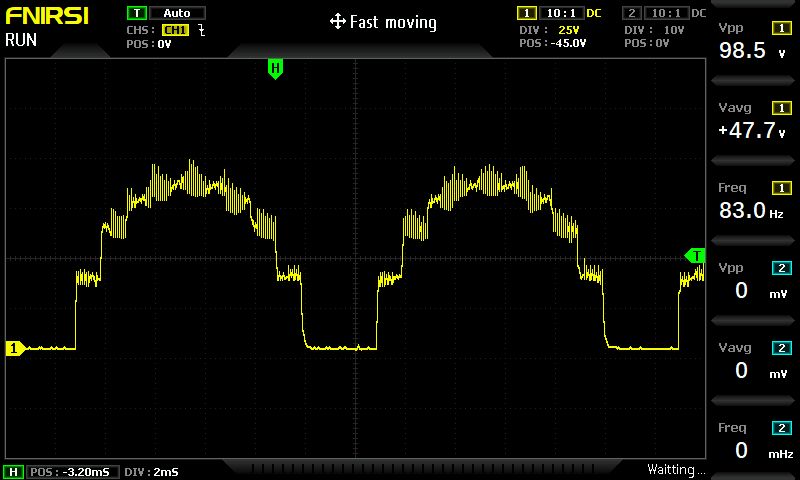Click the green H horizontal position marker

tap(275, 69)
